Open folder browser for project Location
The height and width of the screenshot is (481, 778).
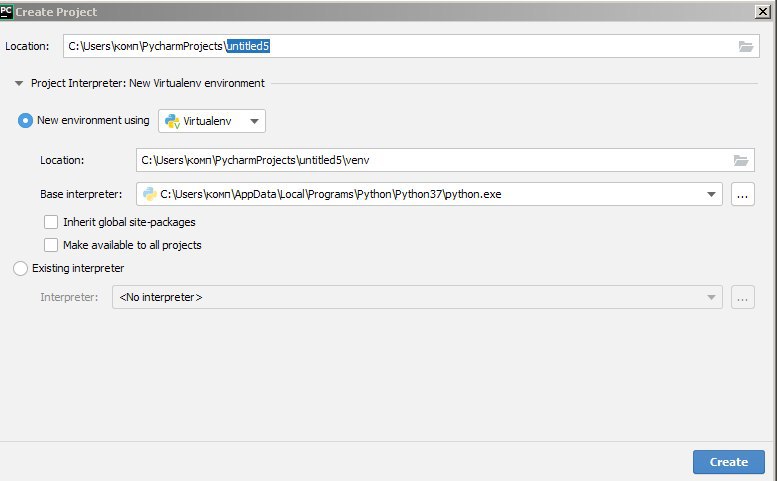[x=746, y=47]
